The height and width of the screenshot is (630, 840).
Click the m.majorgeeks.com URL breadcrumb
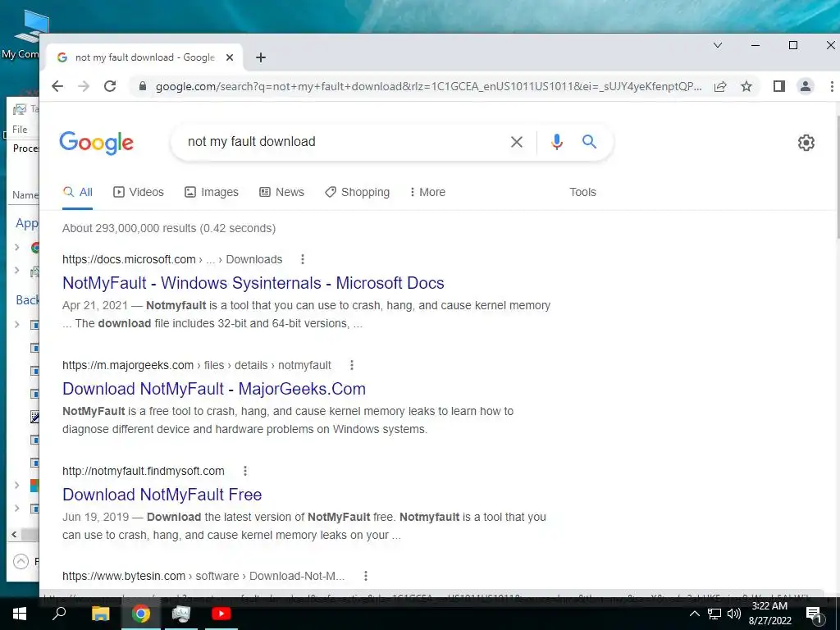[x=197, y=365]
